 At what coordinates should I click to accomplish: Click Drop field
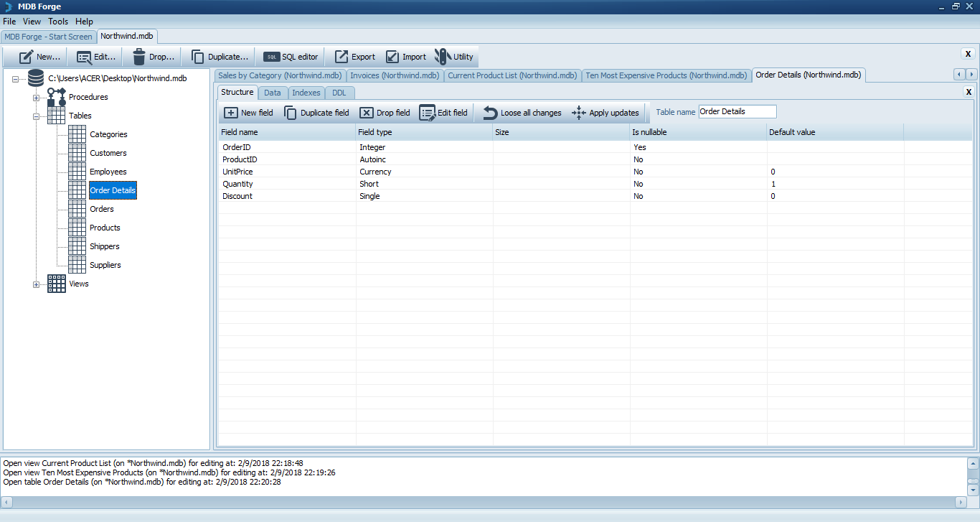coord(385,113)
